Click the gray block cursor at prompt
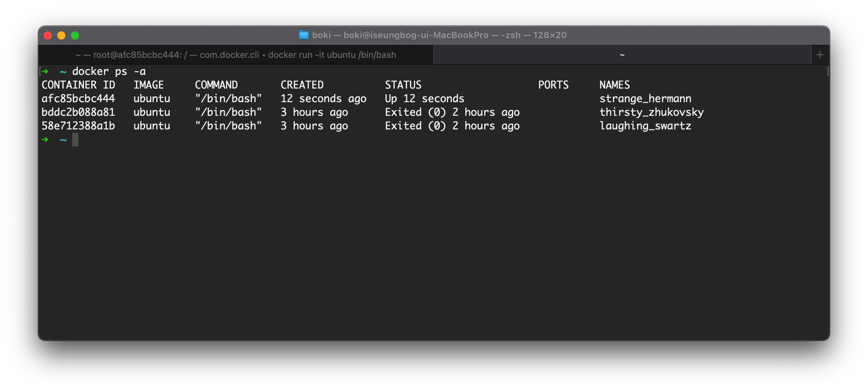868x391 pixels. [x=75, y=140]
